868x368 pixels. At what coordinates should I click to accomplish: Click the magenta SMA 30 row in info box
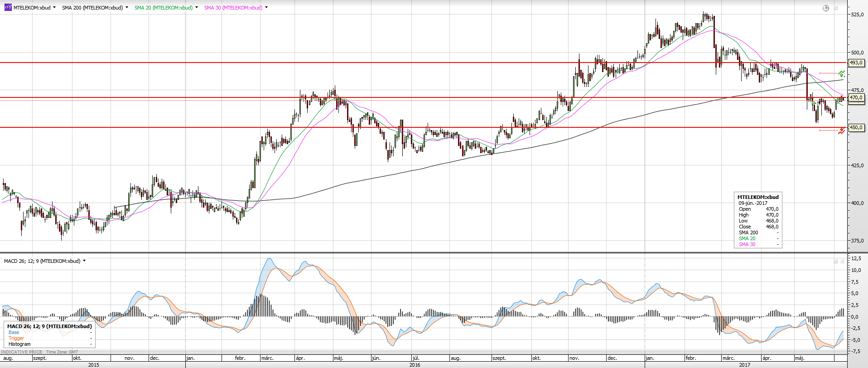[x=758, y=244]
